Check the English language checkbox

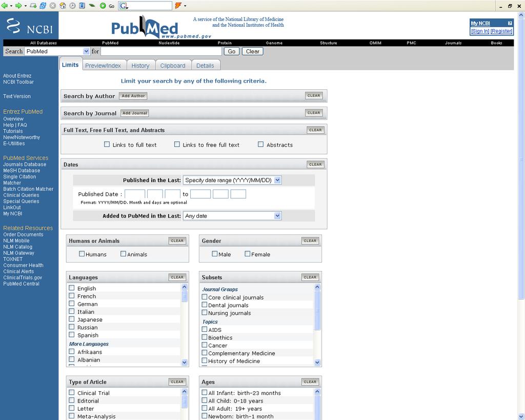72,288
